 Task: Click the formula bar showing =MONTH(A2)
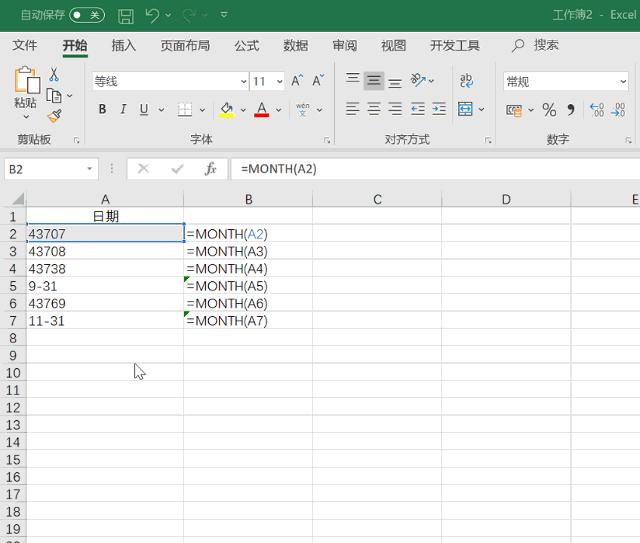[x=435, y=169]
